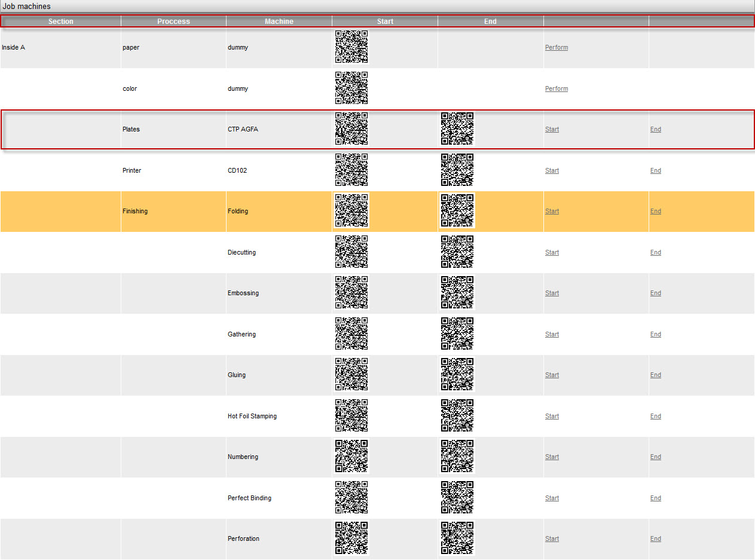Click Start link for the Diecutting machine

552,252
